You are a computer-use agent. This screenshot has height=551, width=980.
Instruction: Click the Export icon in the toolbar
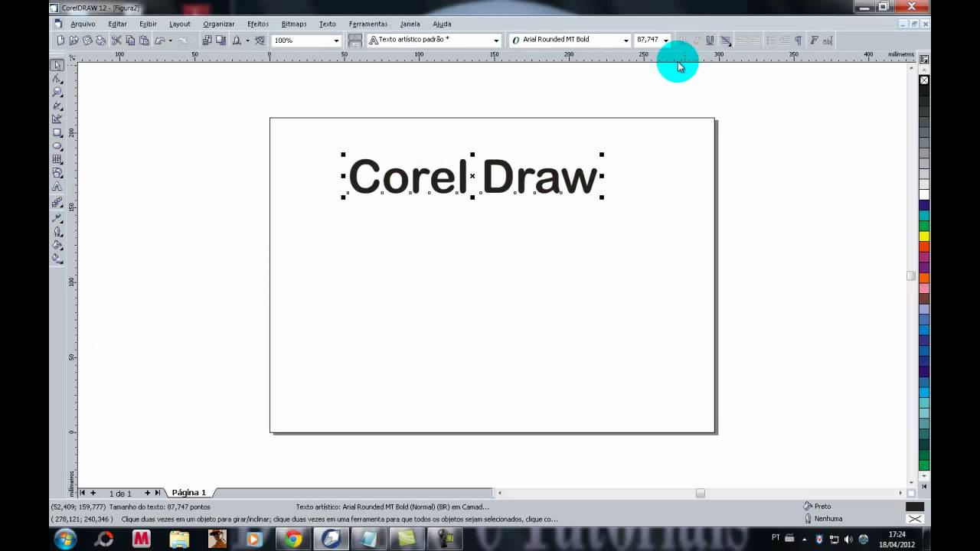[x=220, y=40]
